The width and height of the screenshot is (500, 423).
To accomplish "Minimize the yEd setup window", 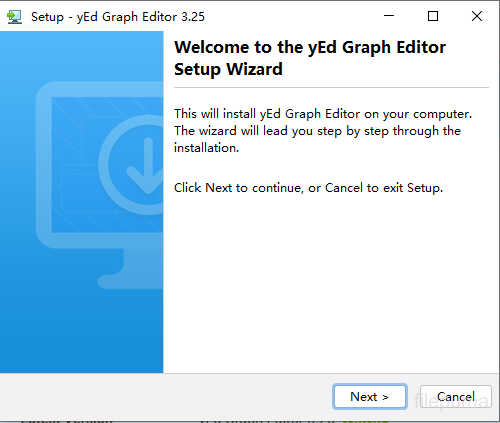I will pyautogui.click(x=389, y=16).
